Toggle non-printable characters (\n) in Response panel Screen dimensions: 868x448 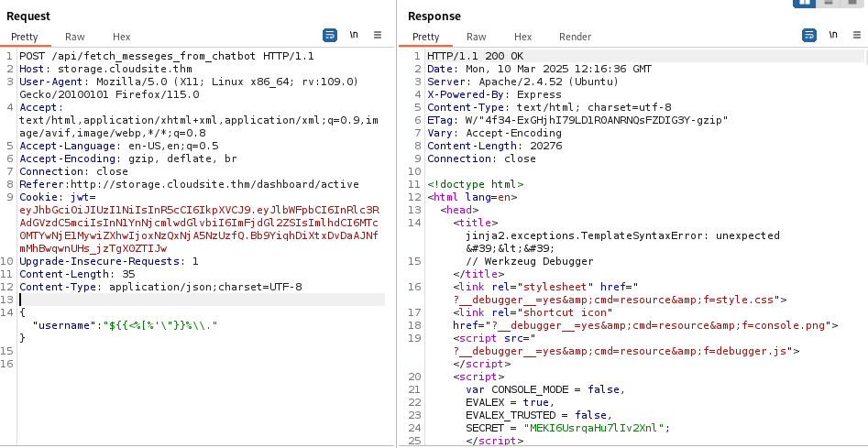coord(833,35)
